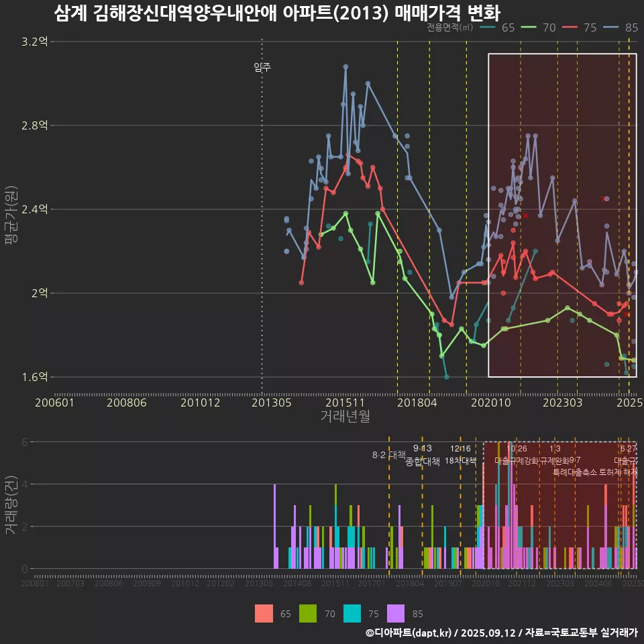Click the 200601 upper x-axis label
The image size is (644, 644).
click(54, 402)
